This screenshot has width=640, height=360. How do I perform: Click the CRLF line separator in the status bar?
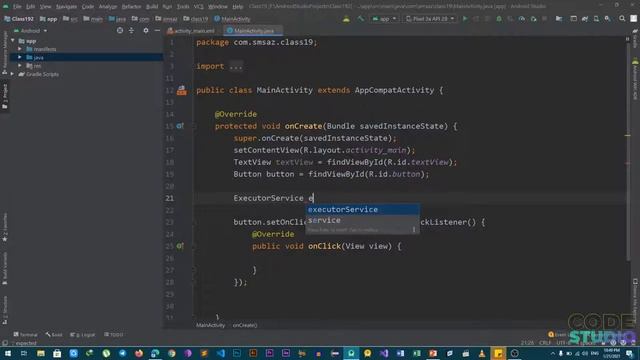coord(544,343)
